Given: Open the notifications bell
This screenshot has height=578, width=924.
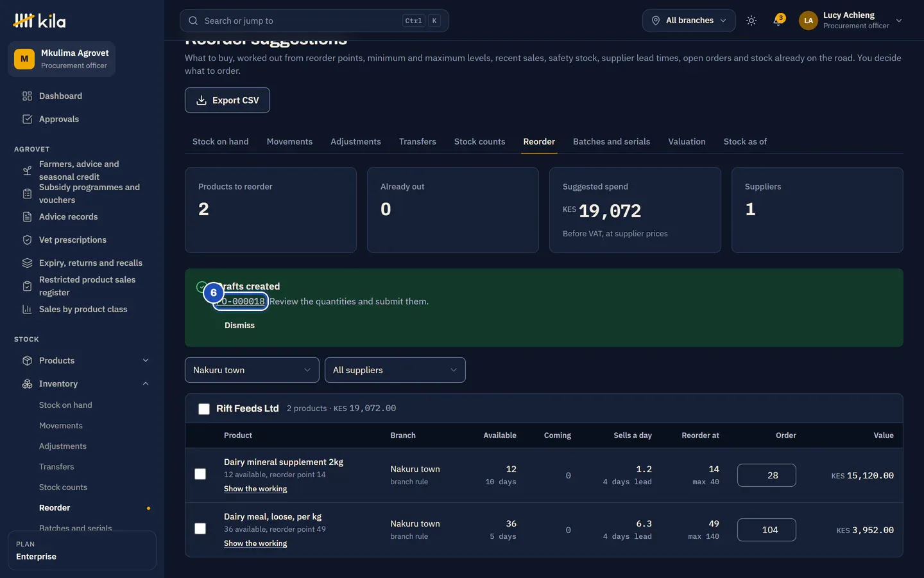Looking at the screenshot, I should point(778,21).
